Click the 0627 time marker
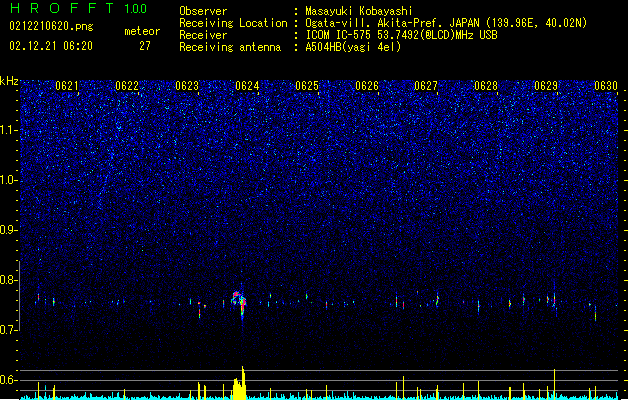Viewport: 629px width, 400px height. 426,86
